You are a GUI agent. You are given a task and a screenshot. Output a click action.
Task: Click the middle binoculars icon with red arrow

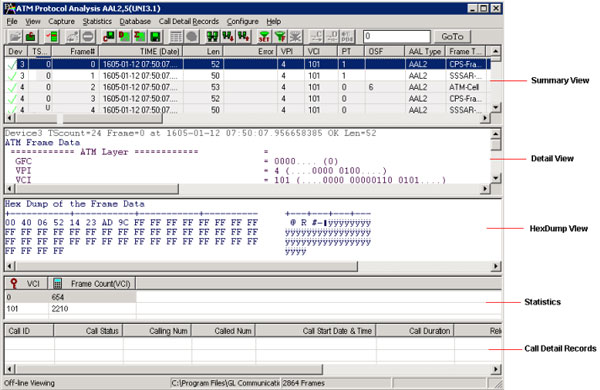[228, 37]
